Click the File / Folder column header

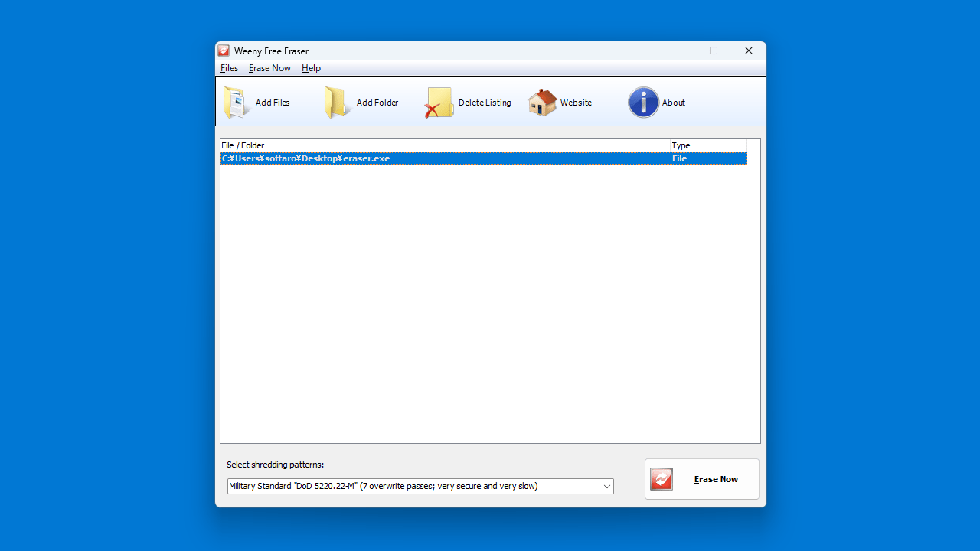pos(445,145)
